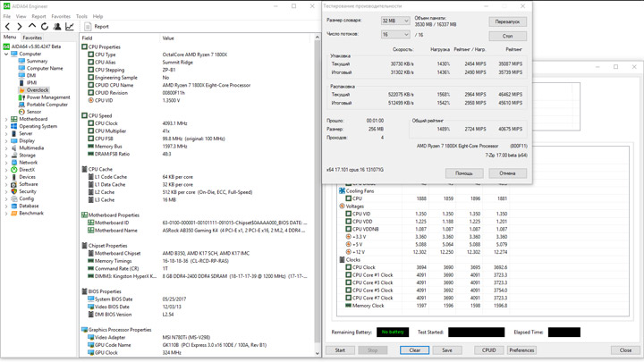Click the Benchmark icon in tree
Viewport: 644px width, 362px height.
pyautogui.click(x=14, y=213)
